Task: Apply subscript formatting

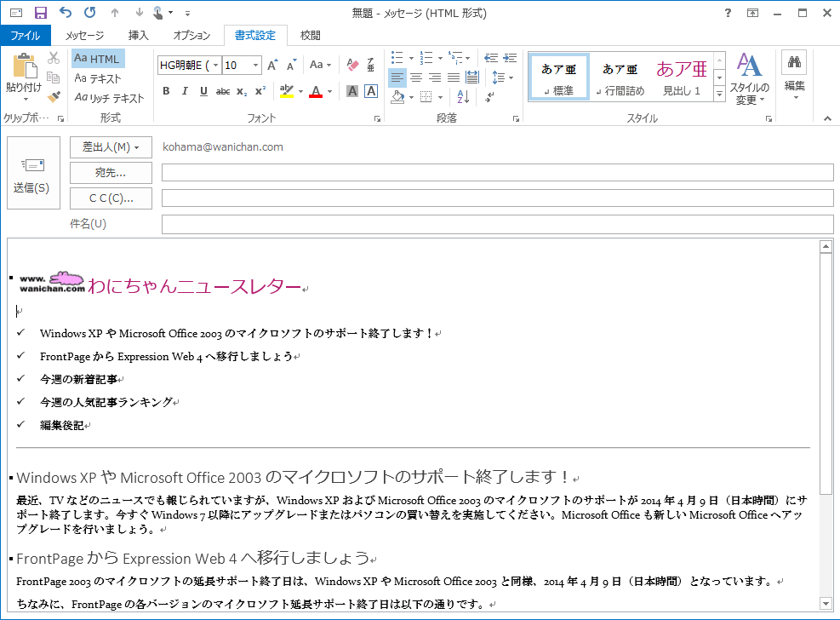Action: pos(243,92)
